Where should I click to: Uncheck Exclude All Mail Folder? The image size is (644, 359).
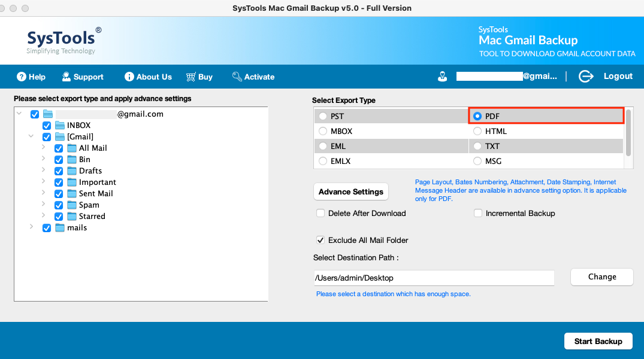tap(321, 240)
